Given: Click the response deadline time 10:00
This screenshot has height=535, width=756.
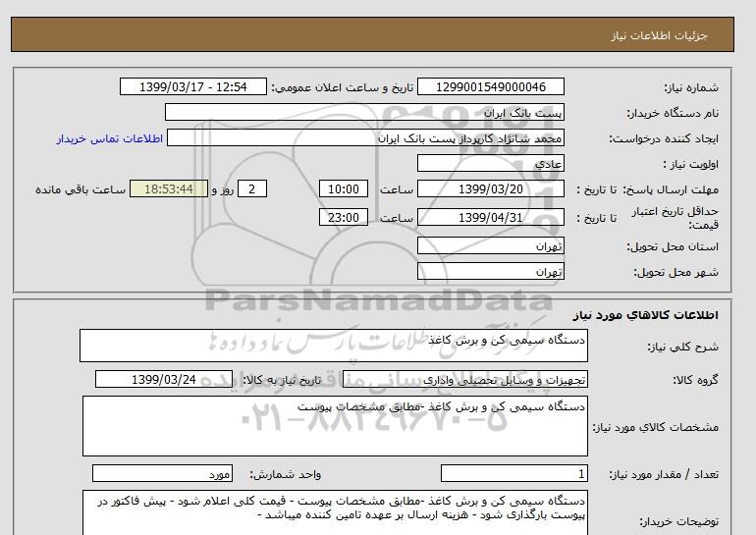Looking at the screenshot, I should pyautogui.click(x=344, y=188).
